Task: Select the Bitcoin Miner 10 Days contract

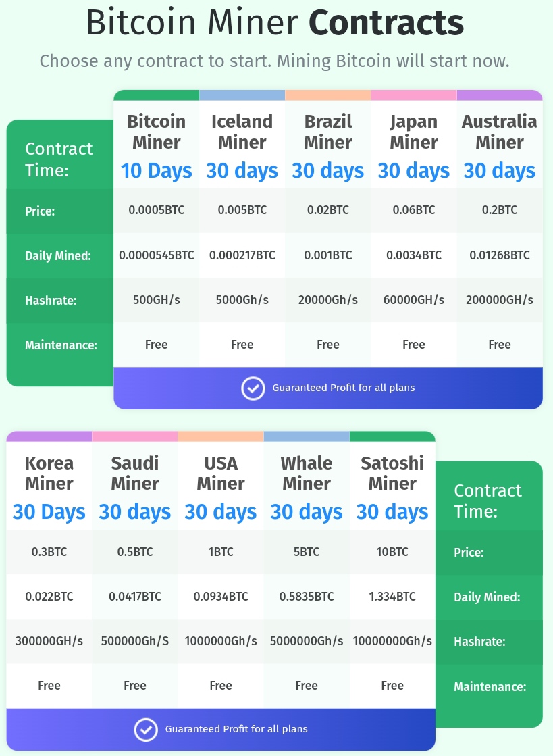Action: tap(157, 145)
